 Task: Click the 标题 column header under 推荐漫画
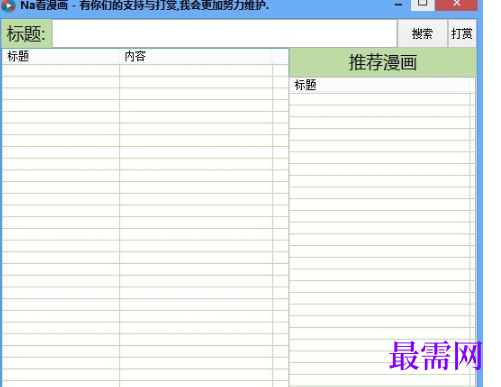coord(380,85)
